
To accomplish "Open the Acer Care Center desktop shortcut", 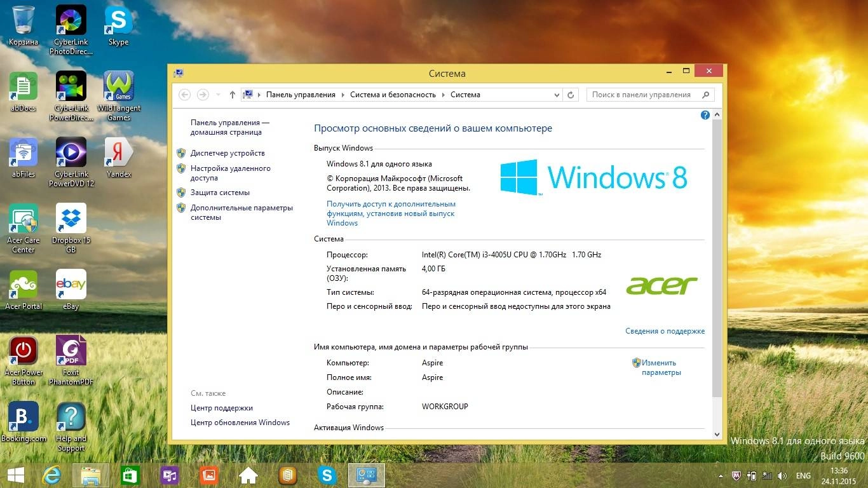I will coord(24,228).
